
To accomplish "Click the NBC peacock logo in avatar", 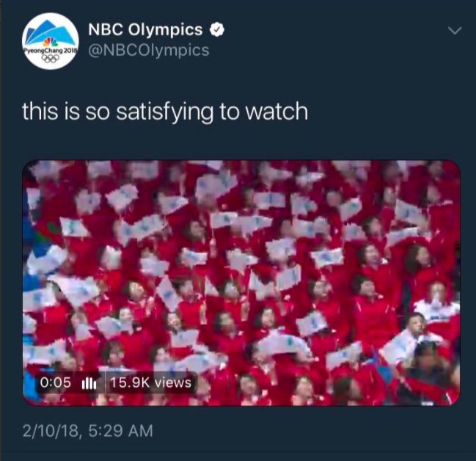I will click(50, 43).
